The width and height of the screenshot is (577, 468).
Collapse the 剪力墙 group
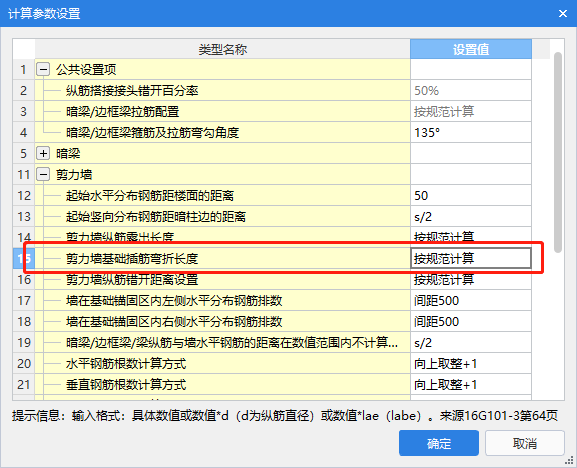[x=43, y=174]
